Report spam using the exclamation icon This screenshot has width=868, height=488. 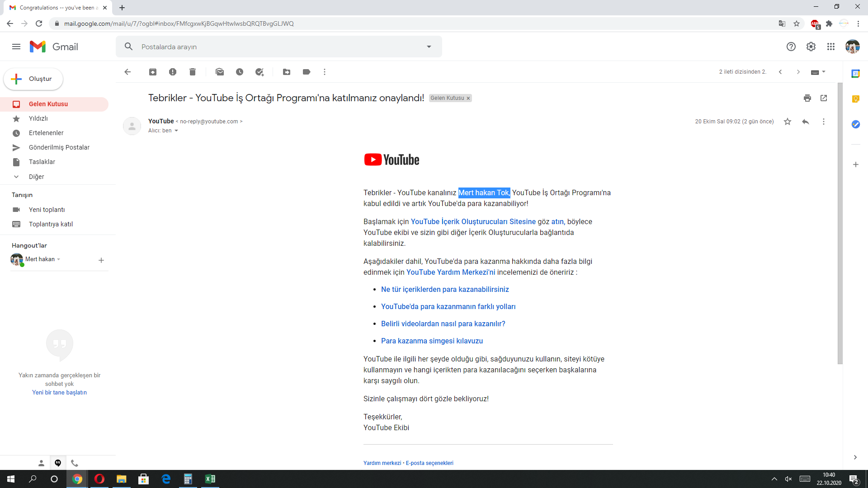[x=173, y=72]
